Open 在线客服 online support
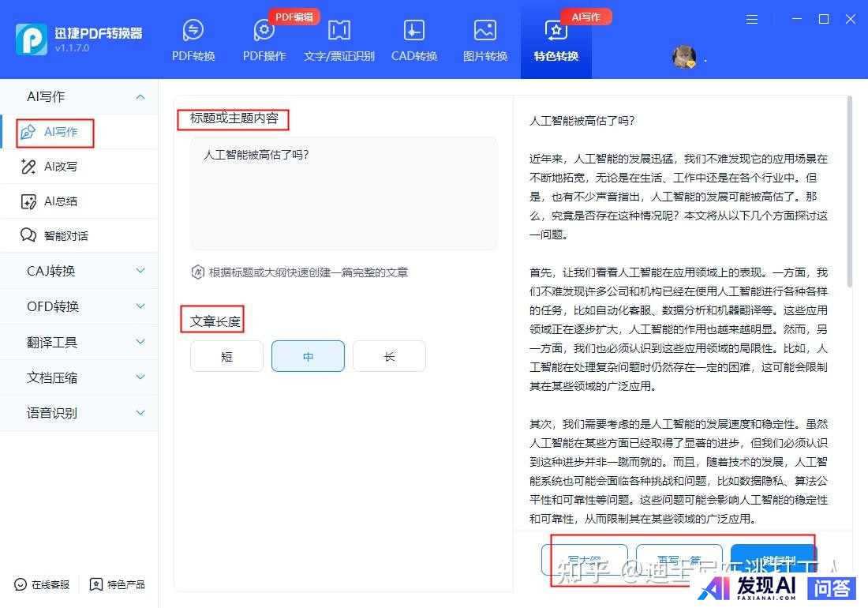The width and height of the screenshot is (868, 608). point(42,585)
